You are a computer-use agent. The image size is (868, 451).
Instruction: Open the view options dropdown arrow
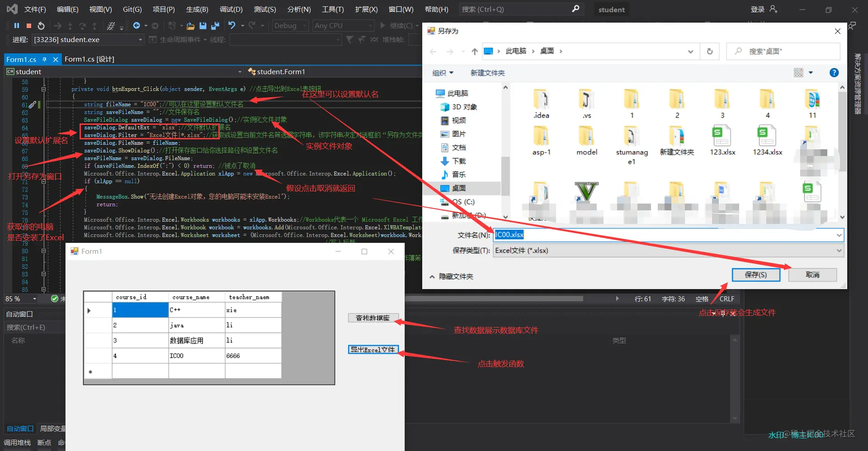point(811,72)
